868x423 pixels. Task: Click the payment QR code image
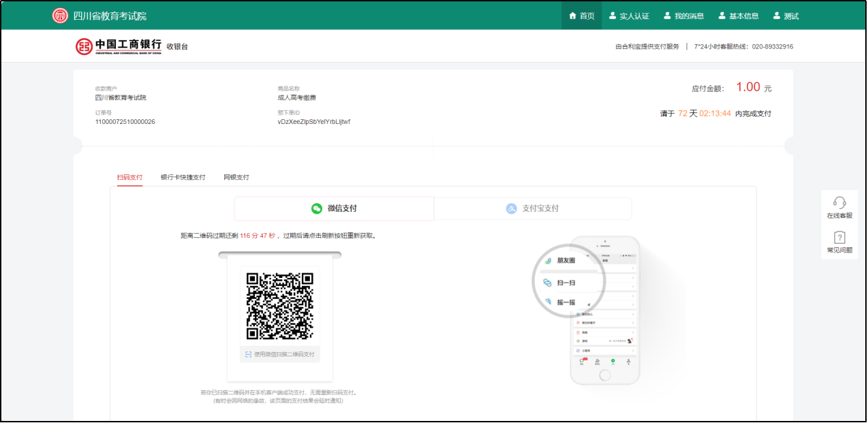click(x=279, y=307)
